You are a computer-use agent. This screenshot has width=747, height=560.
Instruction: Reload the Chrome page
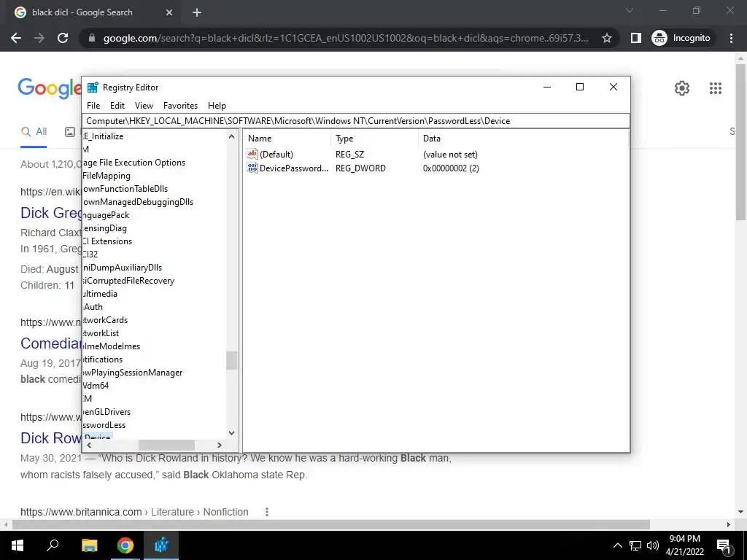point(63,38)
